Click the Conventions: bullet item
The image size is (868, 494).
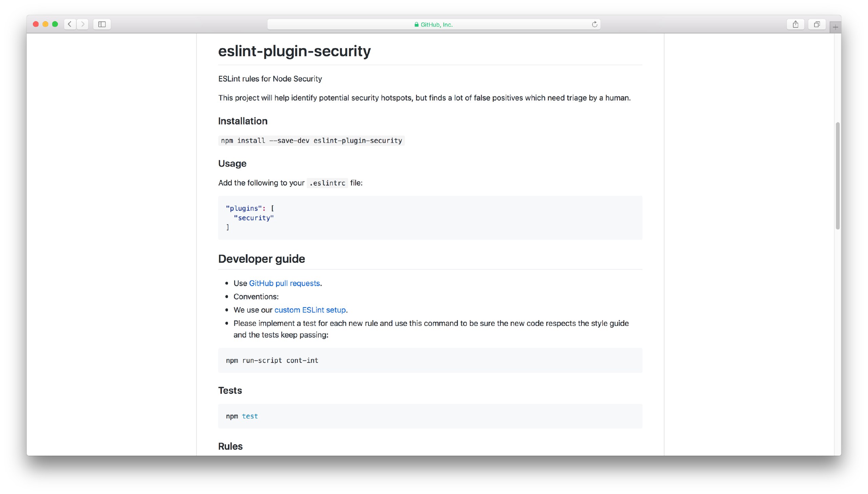click(x=256, y=296)
